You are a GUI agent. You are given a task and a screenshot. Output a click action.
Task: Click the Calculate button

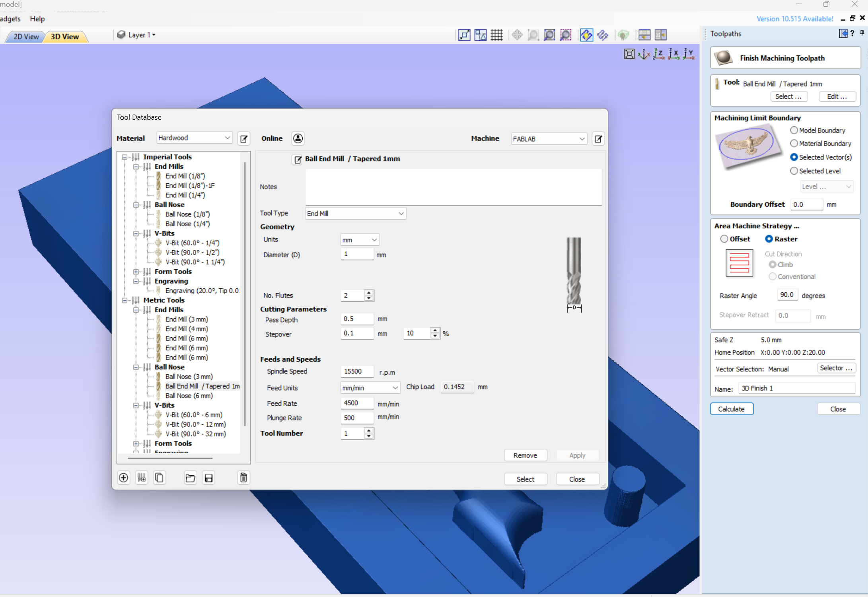[x=731, y=409]
